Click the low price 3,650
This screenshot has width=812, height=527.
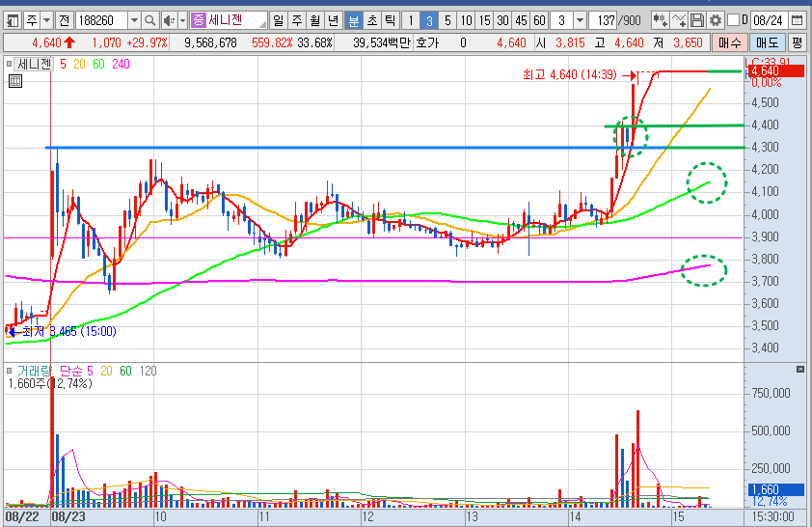688,42
